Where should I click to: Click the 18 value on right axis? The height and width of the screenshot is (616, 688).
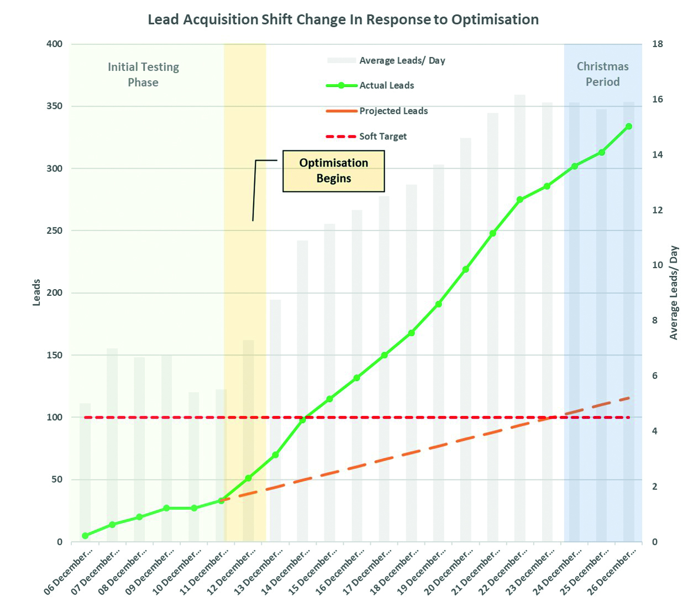658,44
